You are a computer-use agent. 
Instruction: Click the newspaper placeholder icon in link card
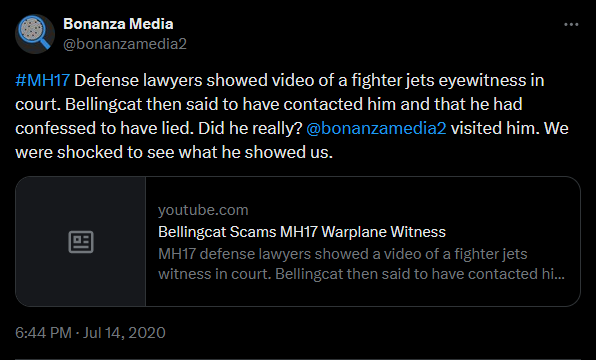81,242
